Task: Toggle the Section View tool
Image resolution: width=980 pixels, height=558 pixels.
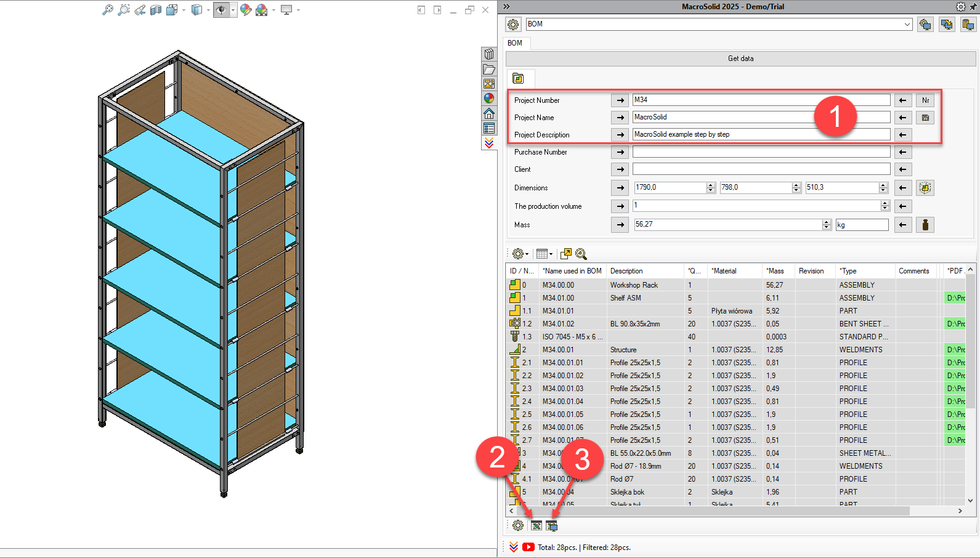Action: point(156,10)
